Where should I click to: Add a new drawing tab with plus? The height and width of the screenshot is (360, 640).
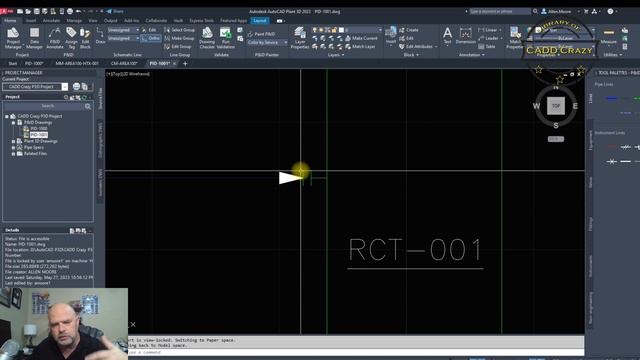click(x=185, y=64)
